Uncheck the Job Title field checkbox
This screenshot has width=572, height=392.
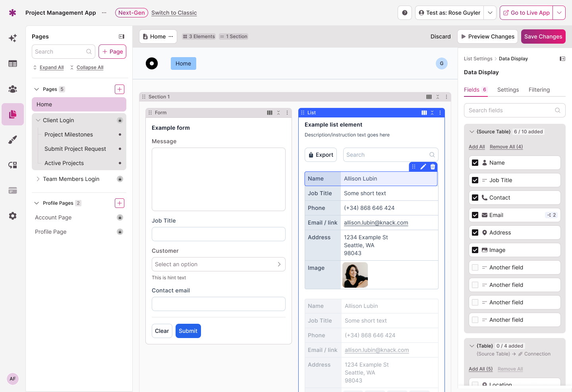point(475,180)
